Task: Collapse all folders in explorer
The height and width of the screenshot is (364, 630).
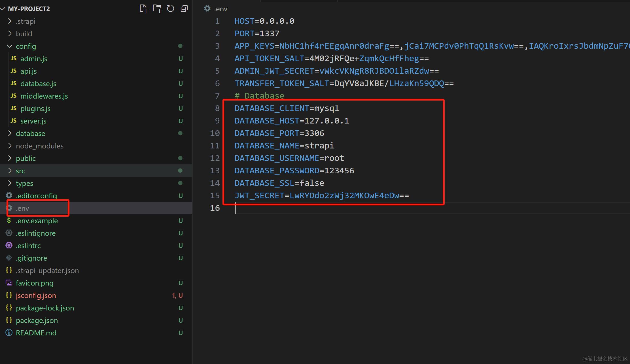Action: [x=184, y=9]
